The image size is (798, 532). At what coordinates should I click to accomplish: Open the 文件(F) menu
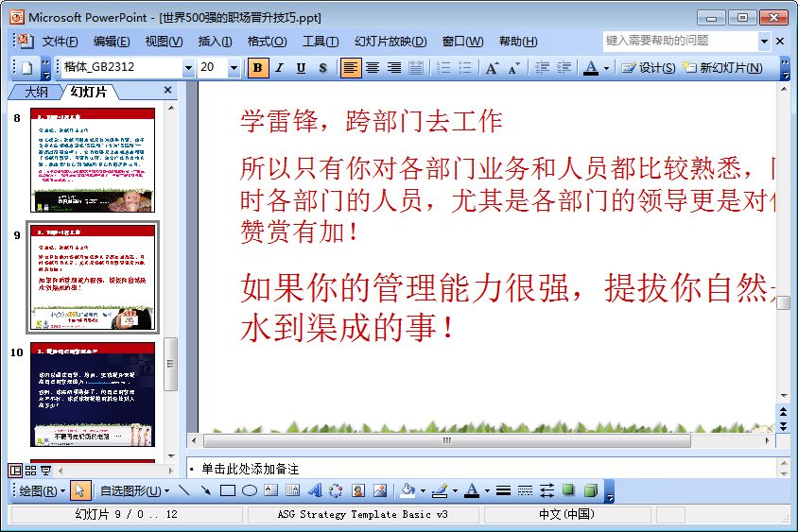point(60,42)
